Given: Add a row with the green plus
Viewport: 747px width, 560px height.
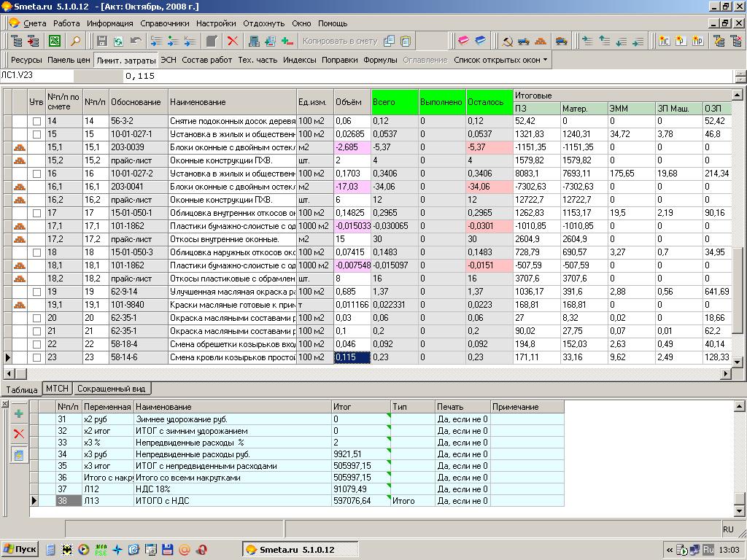Looking at the screenshot, I should pos(18,413).
